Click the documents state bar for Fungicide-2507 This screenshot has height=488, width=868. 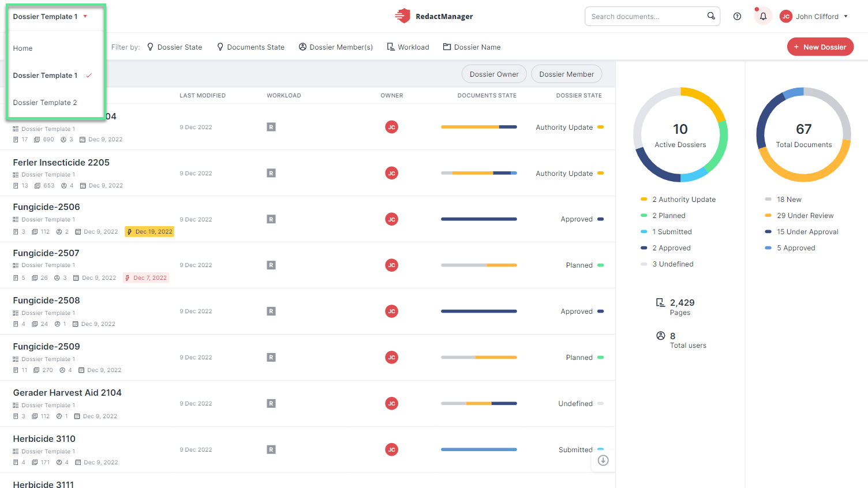[479, 265]
